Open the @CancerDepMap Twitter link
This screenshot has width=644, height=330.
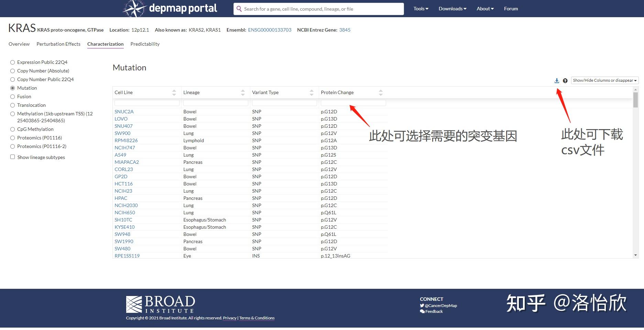pos(438,306)
